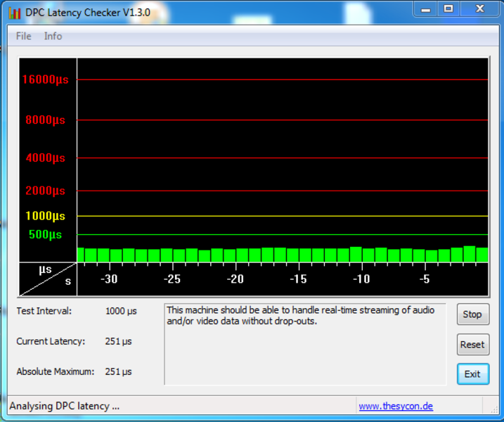The width and height of the screenshot is (504, 422).
Task: Click the 4000µs axis label
Action: coord(45,158)
